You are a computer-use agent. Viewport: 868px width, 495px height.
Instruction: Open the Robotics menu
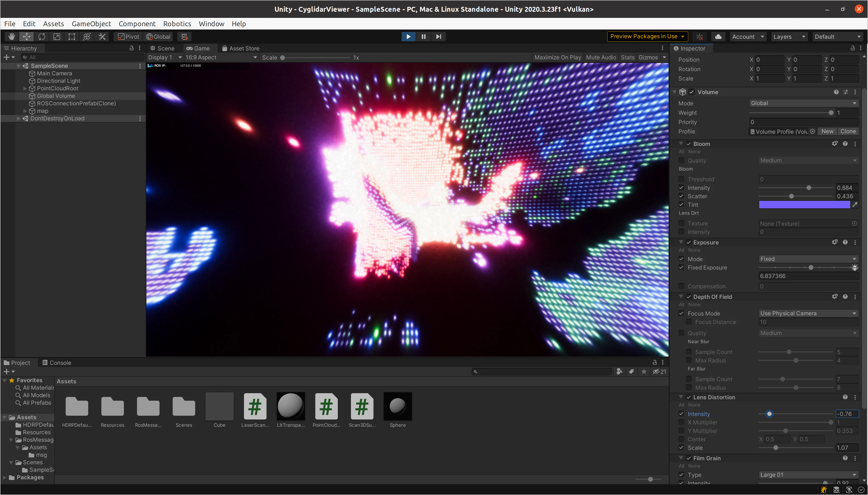[177, 24]
